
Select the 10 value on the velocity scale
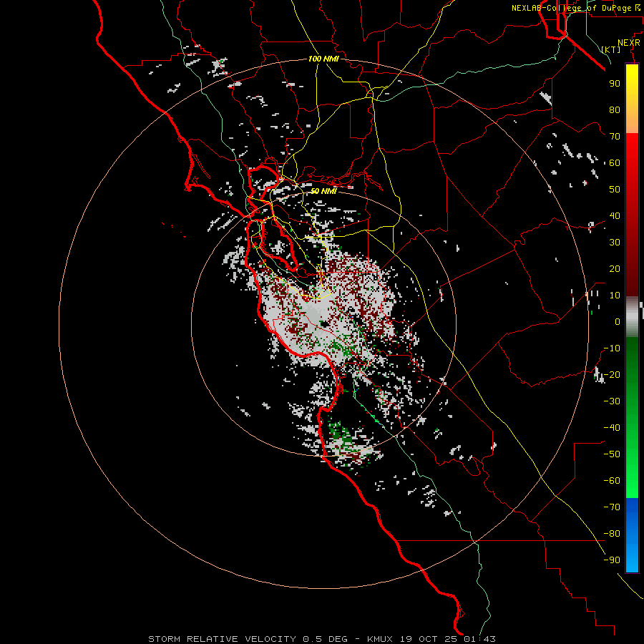(x=615, y=296)
